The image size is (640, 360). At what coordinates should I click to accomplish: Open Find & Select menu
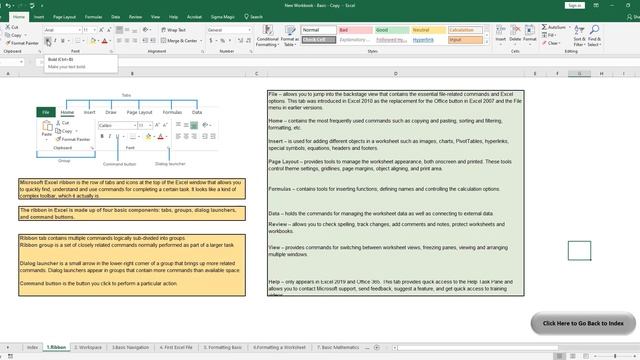(594, 36)
